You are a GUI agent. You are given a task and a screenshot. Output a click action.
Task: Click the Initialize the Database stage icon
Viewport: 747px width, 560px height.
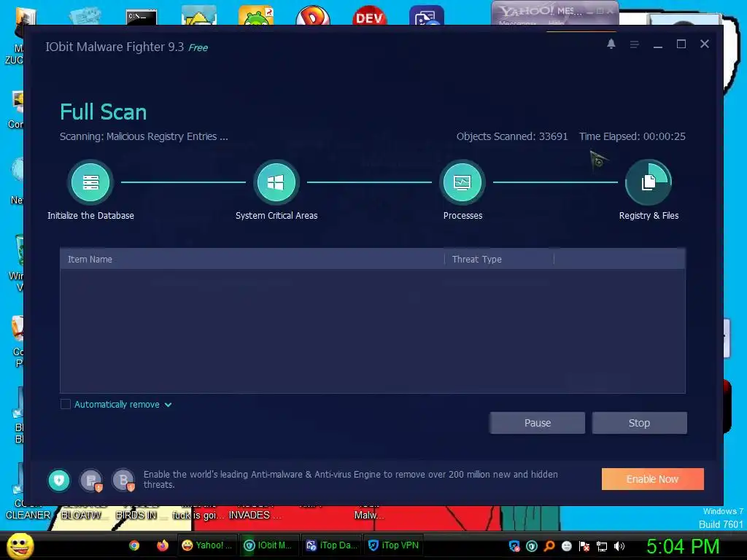pyautogui.click(x=90, y=182)
